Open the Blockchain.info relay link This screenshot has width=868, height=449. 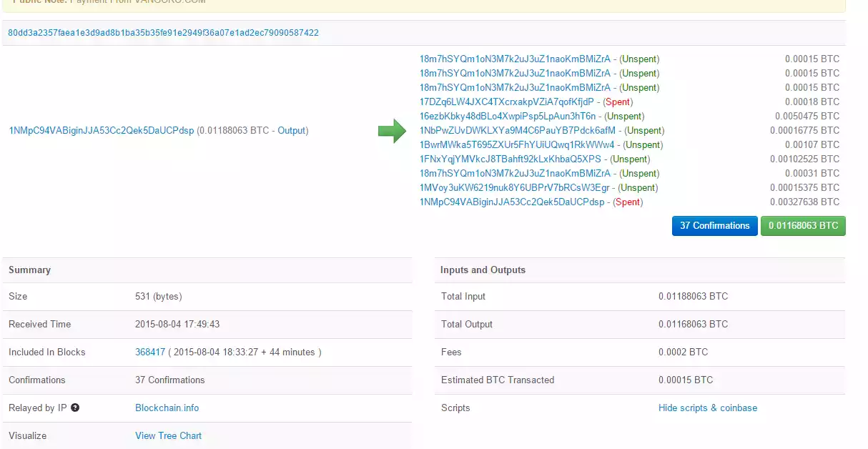167,408
